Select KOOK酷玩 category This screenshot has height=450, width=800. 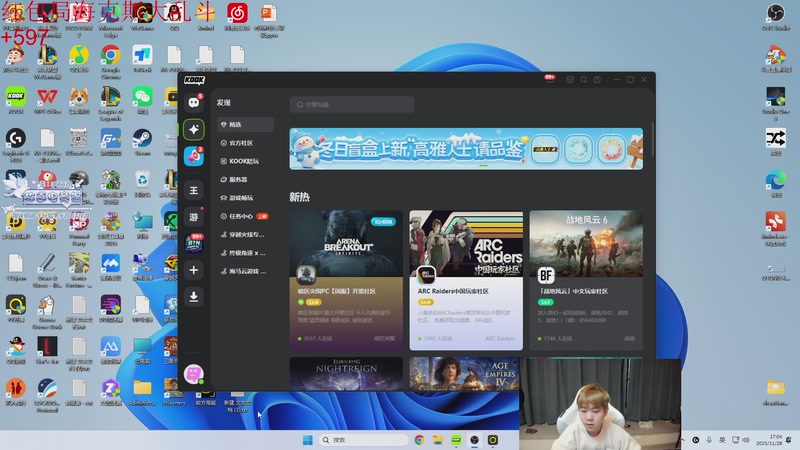coord(245,161)
